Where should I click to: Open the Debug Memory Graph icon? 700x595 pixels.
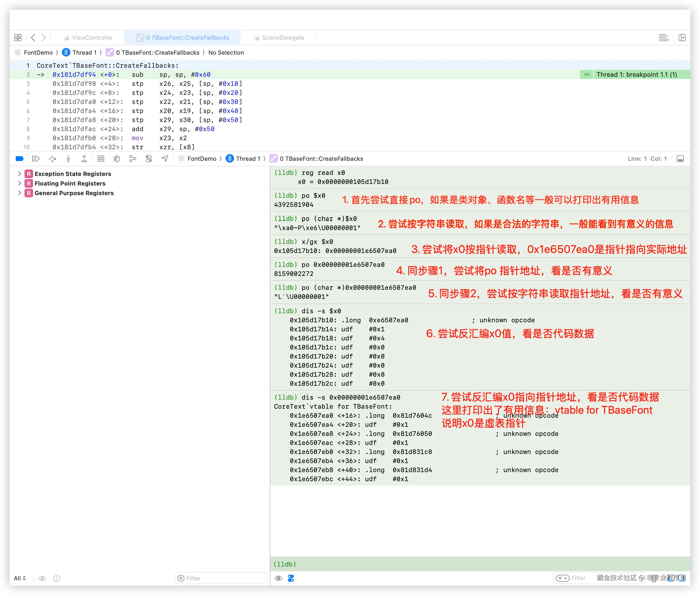point(132,159)
